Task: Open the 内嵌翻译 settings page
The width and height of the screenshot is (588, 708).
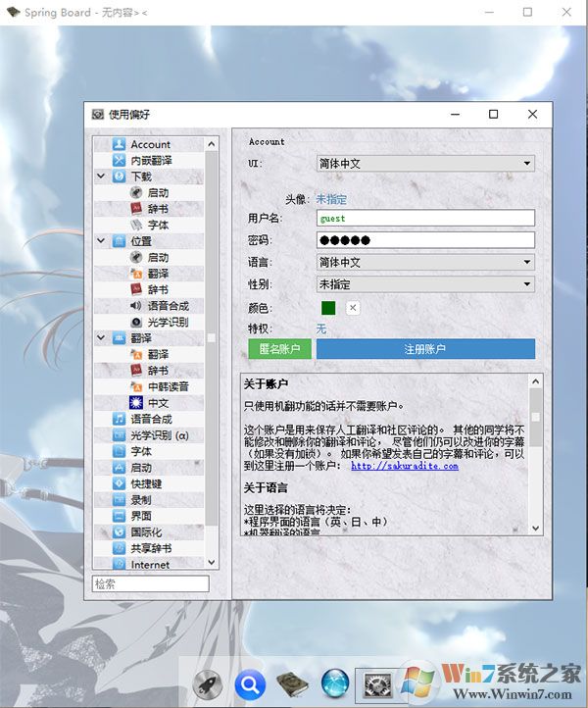Action: pyautogui.click(x=149, y=160)
